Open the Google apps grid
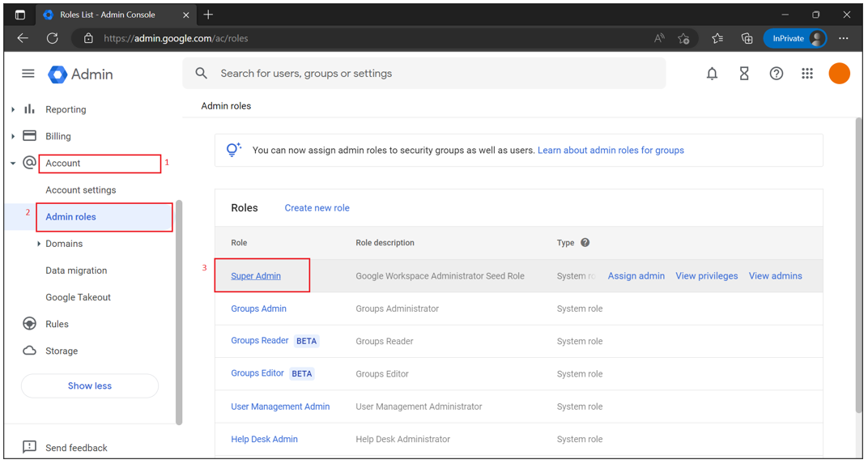Image resolution: width=868 pixels, height=464 pixels. coord(807,74)
